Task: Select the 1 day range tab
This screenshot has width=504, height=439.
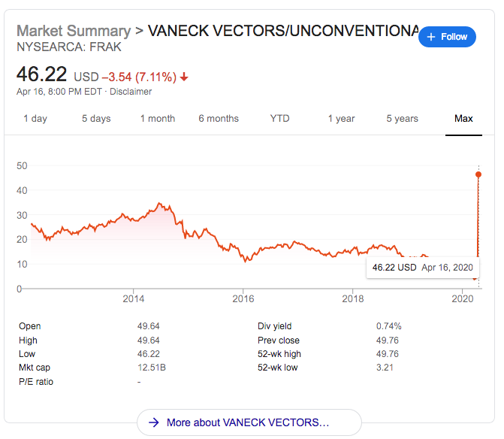Action: pos(35,118)
